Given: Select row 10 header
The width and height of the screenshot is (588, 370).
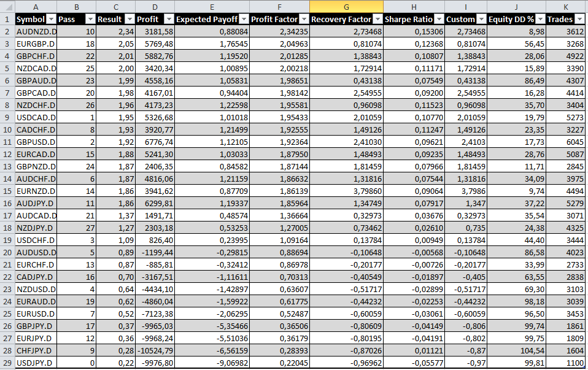Looking at the screenshot, I should (x=7, y=129).
